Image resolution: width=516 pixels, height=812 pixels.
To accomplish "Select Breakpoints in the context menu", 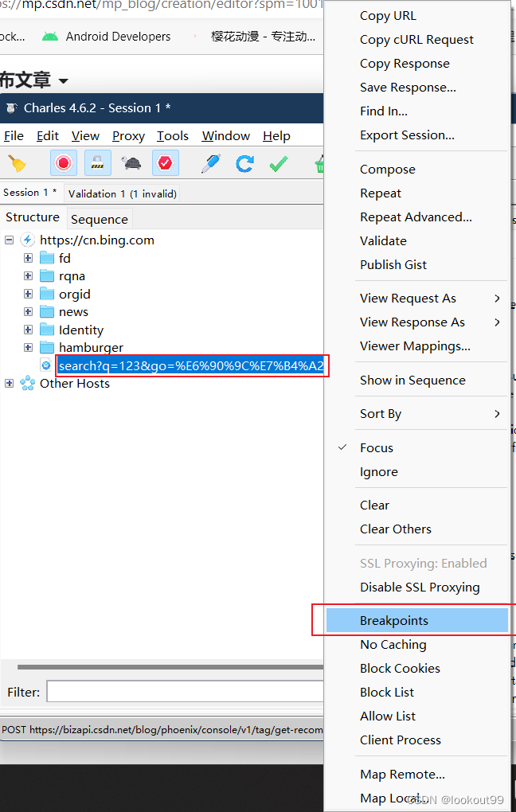I will pyautogui.click(x=417, y=620).
